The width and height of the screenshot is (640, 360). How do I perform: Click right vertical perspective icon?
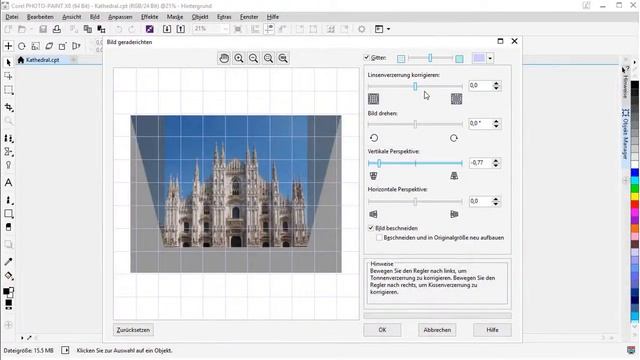coord(454,176)
